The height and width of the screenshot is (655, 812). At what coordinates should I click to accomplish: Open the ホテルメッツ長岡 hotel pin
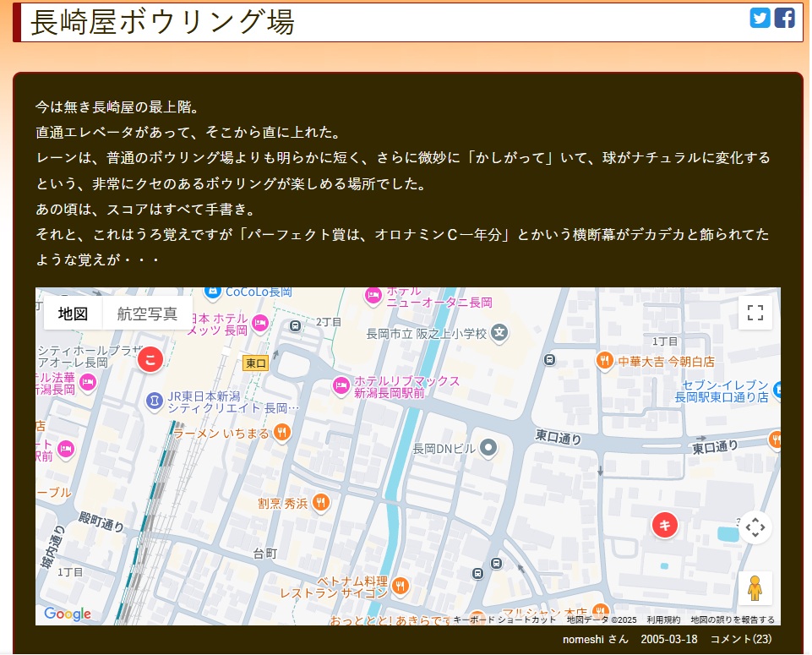tap(260, 324)
